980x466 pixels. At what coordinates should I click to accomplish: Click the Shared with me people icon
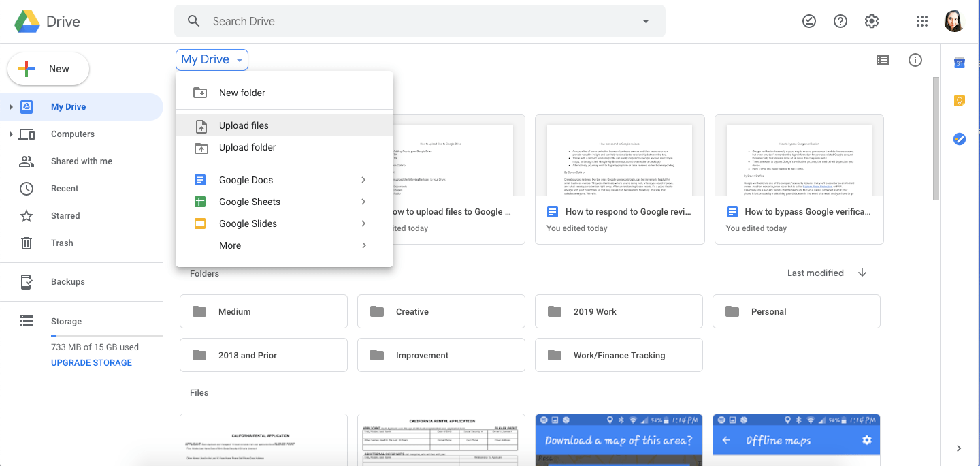coord(27,161)
